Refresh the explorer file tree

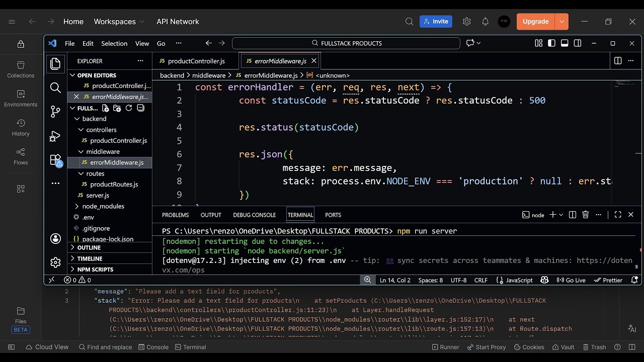coord(129,108)
